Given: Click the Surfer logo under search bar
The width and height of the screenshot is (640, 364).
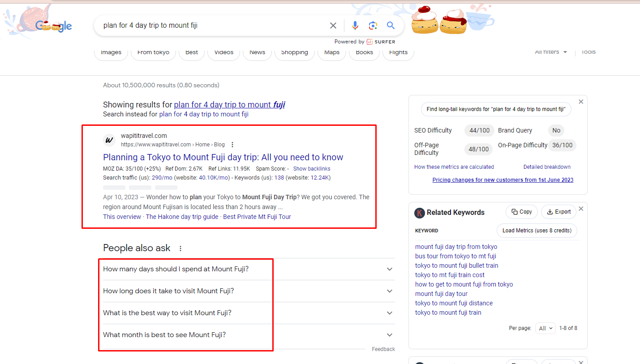Looking at the screenshot, I should 381,42.
